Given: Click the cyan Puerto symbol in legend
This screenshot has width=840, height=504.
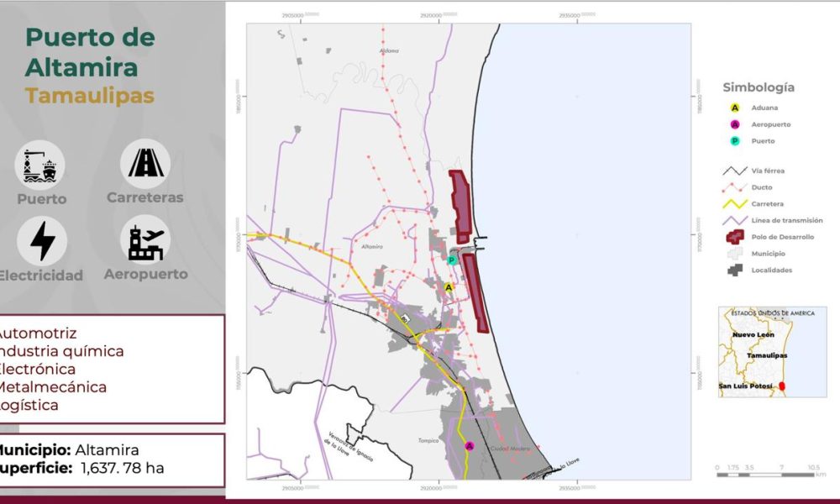Looking at the screenshot, I should [x=735, y=141].
